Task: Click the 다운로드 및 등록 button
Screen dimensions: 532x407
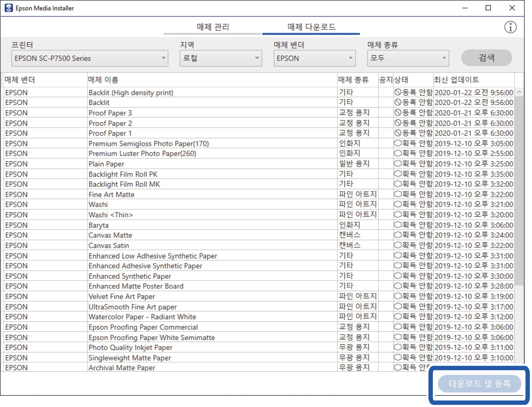Action: (x=479, y=384)
